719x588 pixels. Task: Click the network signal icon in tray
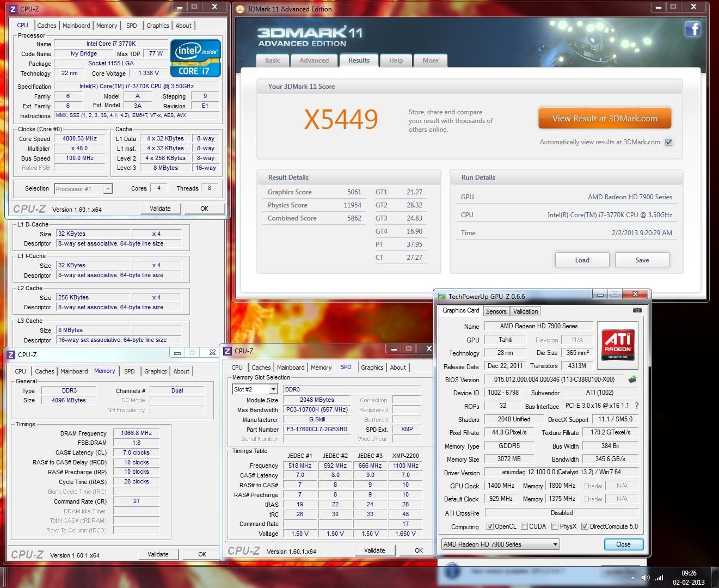(659, 578)
